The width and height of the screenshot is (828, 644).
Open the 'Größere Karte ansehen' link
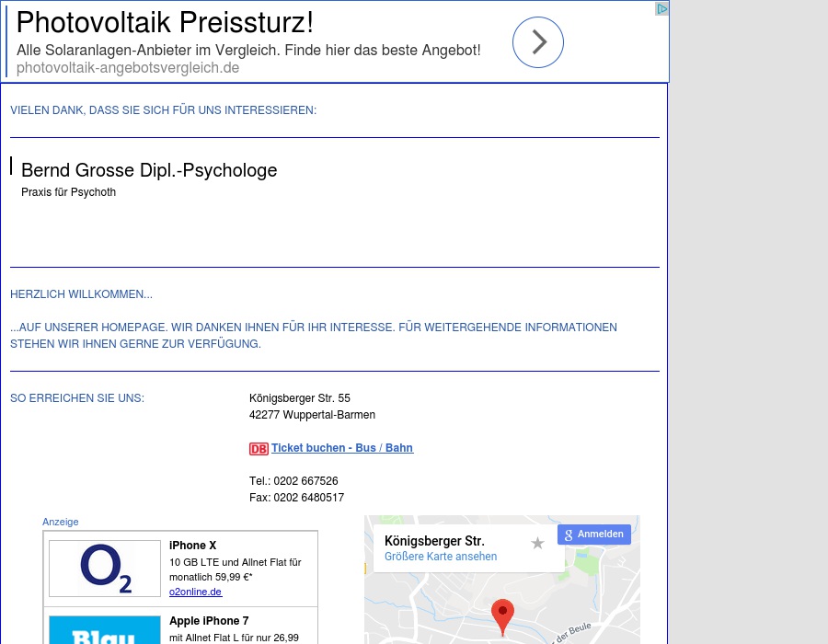441,557
